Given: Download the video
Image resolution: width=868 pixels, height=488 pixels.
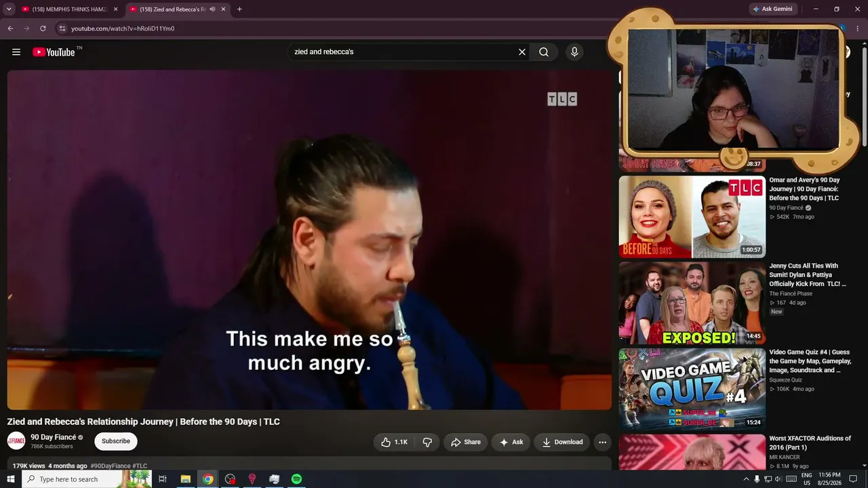Looking at the screenshot, I should click(562, 442).
